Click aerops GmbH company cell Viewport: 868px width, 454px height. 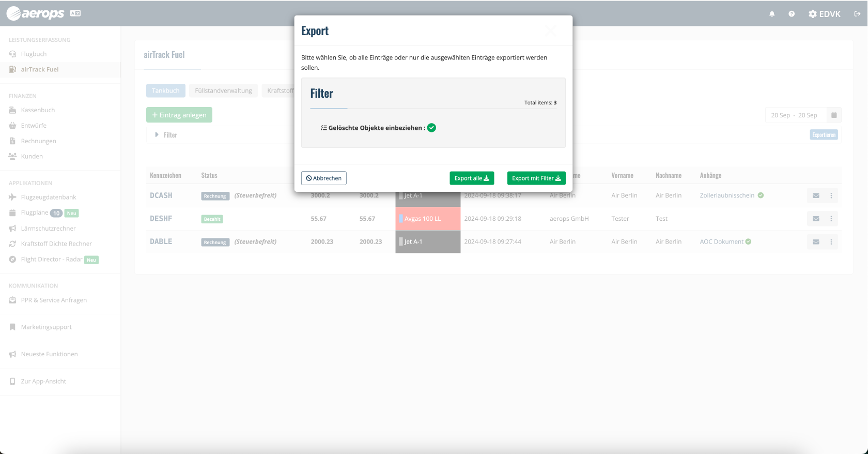[569, 219]
